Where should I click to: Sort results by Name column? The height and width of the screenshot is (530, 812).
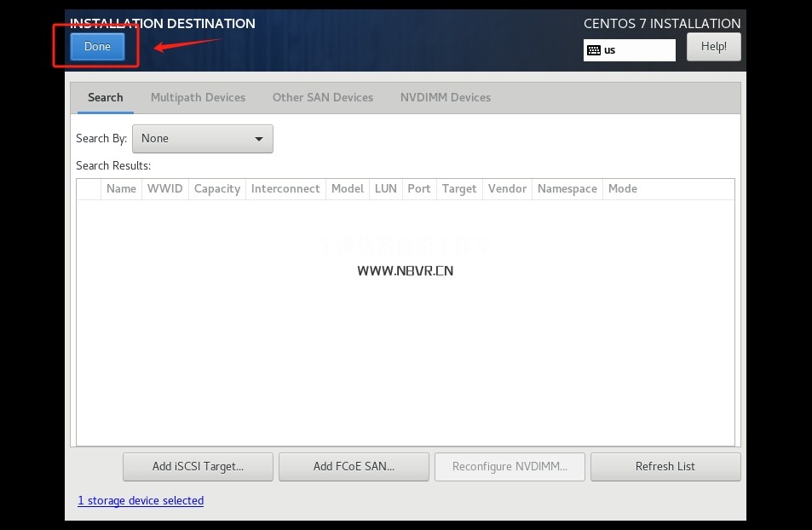click(x=121, y=189)
